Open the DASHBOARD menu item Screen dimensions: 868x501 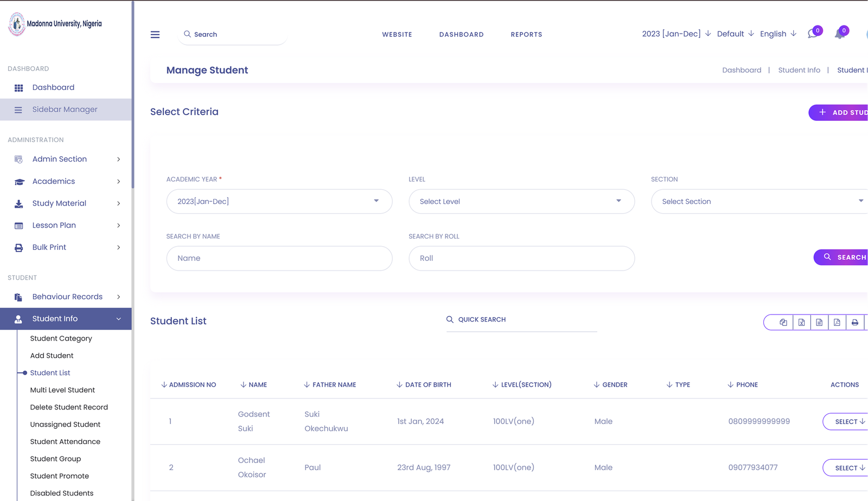coord(461,34)
